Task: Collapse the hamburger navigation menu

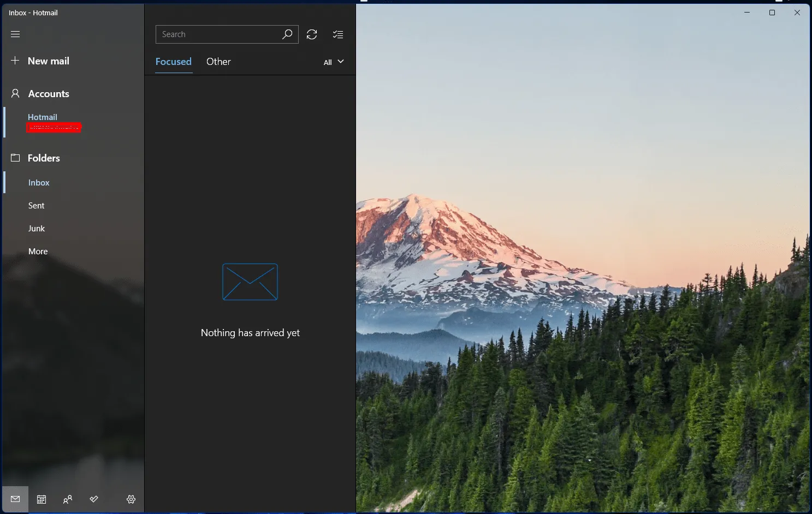Action: (15, 34)
